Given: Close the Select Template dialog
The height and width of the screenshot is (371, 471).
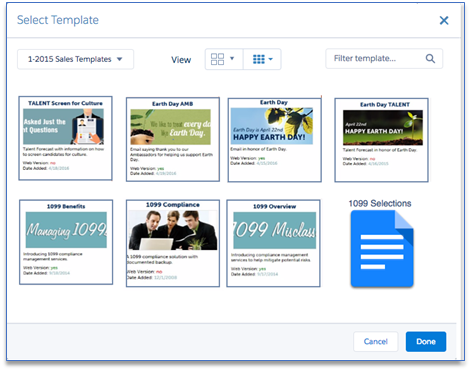Looking at the screenshot, I should click(x=444, y=20).
